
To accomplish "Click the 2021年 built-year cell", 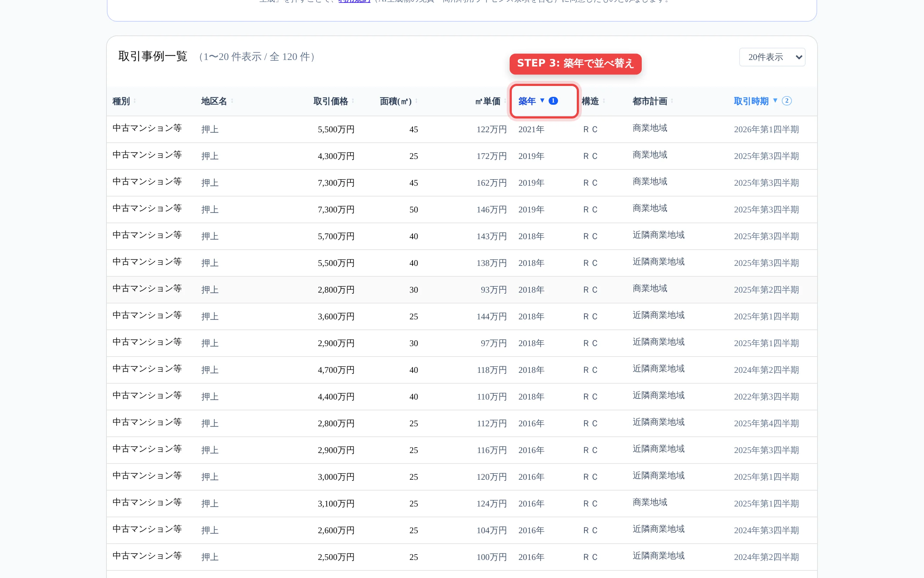I will (531, 130).
